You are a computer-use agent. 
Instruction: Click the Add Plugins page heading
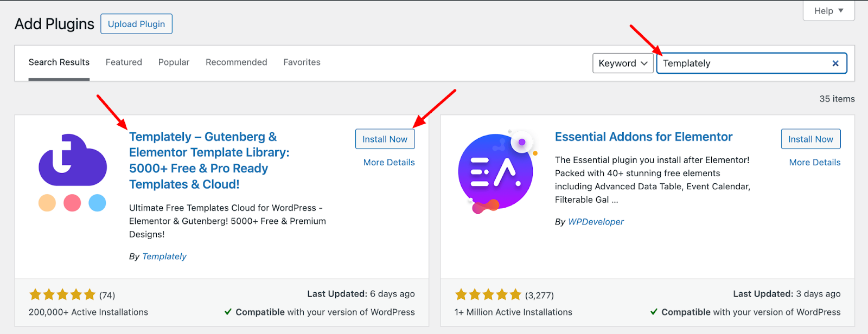pos(54,24)
